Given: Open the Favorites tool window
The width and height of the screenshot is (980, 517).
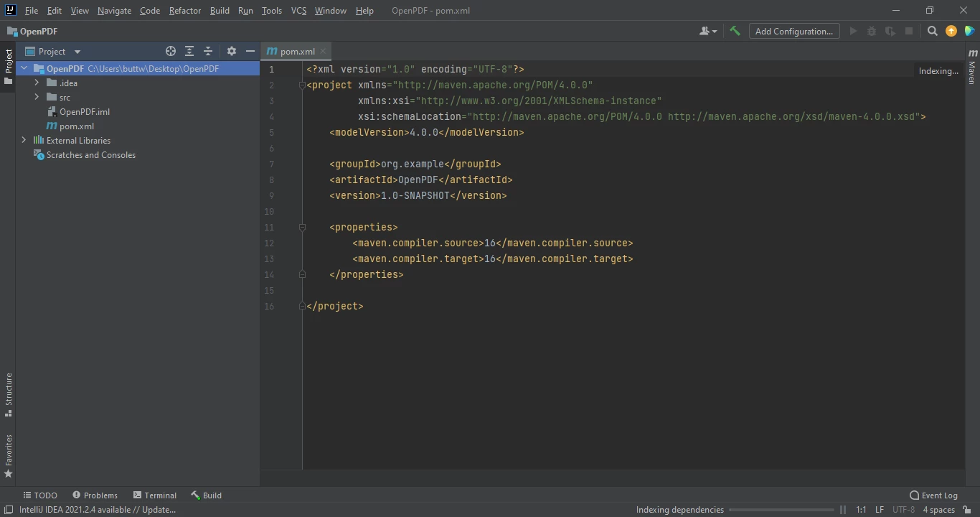Looking at the screenshot, I should coord(8,456).
